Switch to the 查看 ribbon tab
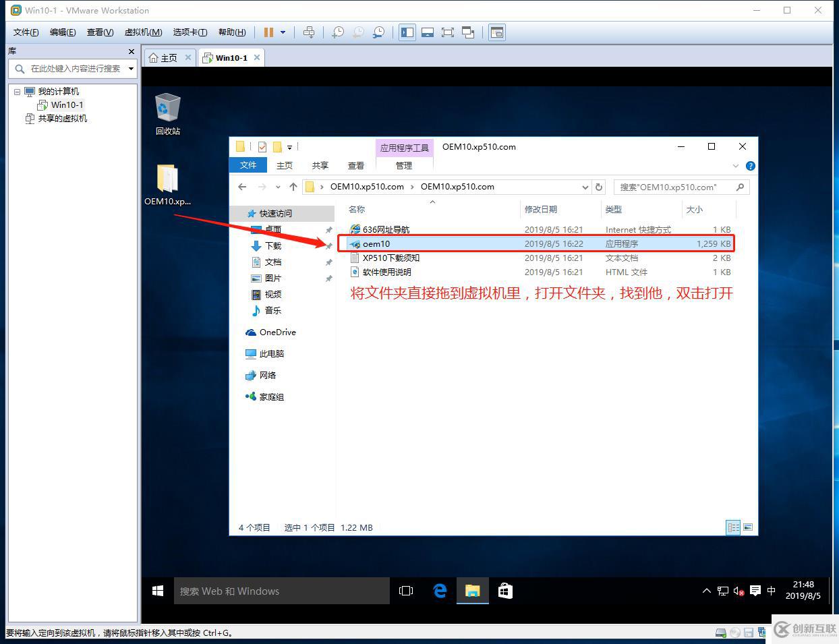The image size is (839, 644). tap(355, 165)
